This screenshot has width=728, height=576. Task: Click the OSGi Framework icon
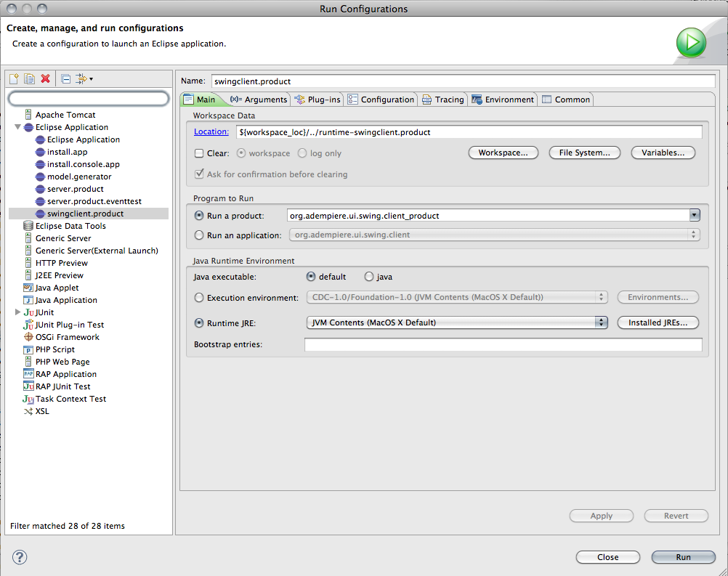coord(28,337)
